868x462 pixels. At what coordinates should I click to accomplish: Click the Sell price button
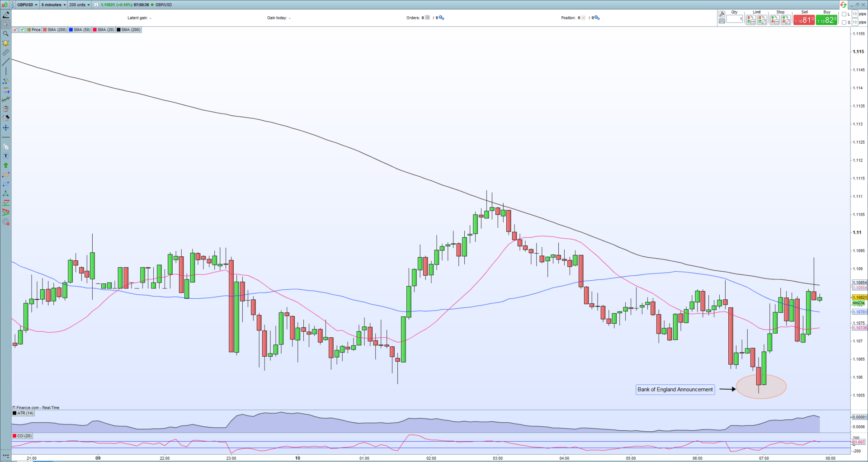pyautogui.click(x=804, y=20)
